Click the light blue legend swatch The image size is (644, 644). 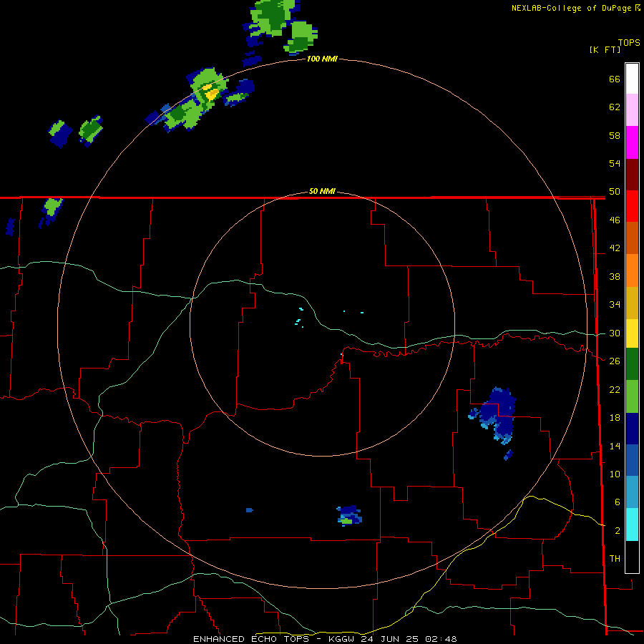pyautogui.click(x=632, y=492)
